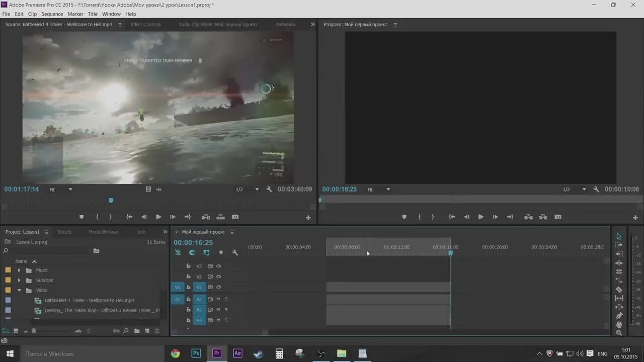Toggle timeline Snap magnet icon
Screen dimensions: 644x362
[x=192, y=252]
